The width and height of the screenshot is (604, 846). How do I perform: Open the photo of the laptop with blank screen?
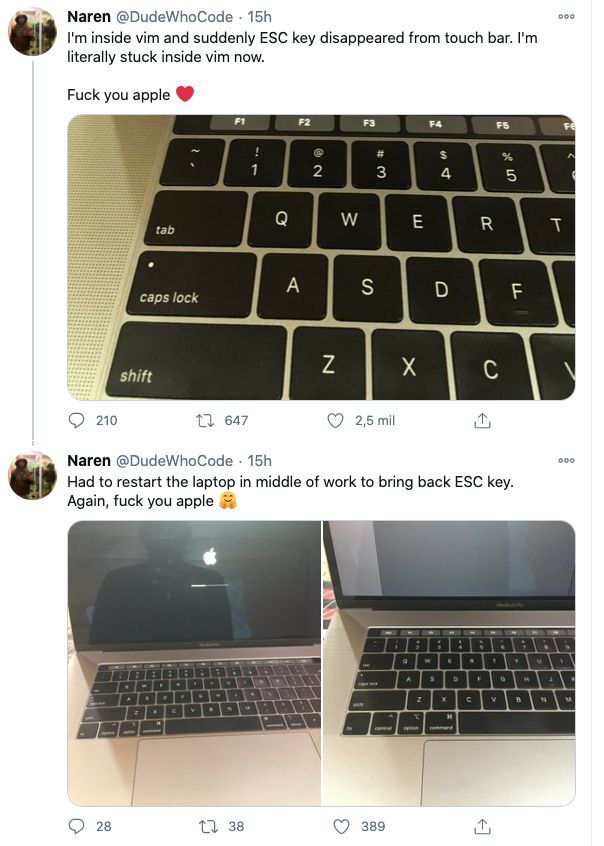pos(449,663)
